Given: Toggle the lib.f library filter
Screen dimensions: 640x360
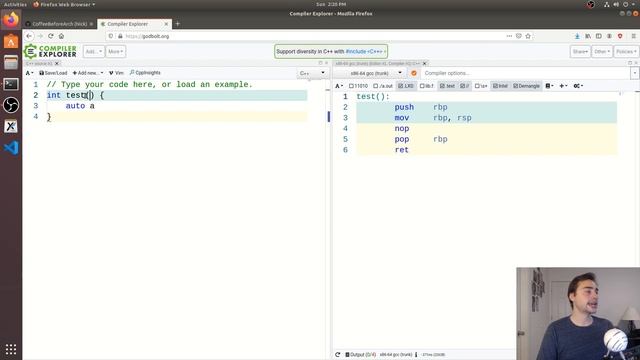Looking at the screenshot, I should click(x=427, y=86).
